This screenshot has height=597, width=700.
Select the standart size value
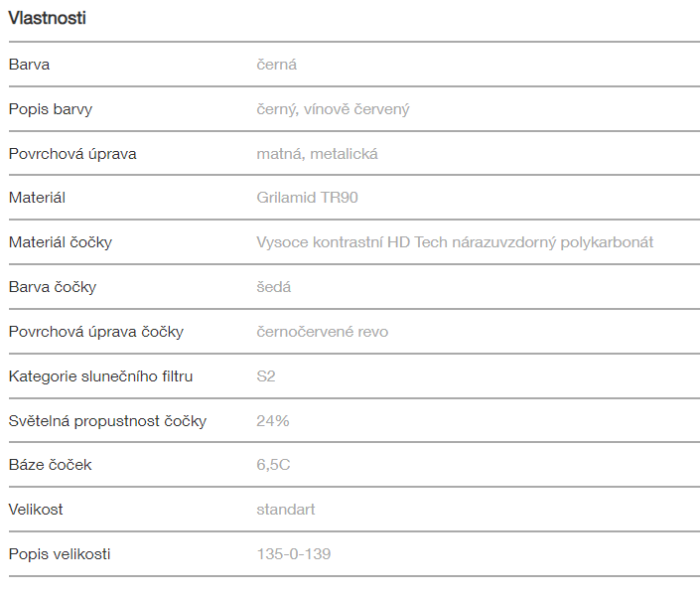(285, 510)
